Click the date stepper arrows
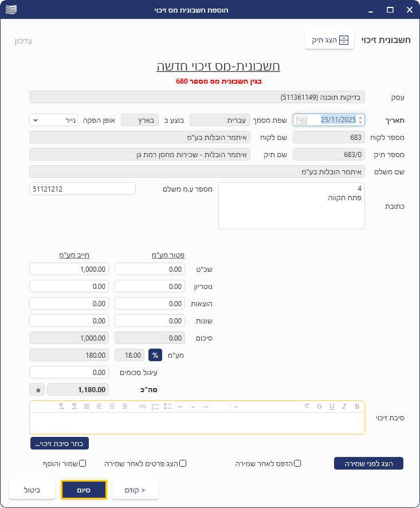This screenshot has height=508, width=420. pyautogui.click(x=360, y=120)
